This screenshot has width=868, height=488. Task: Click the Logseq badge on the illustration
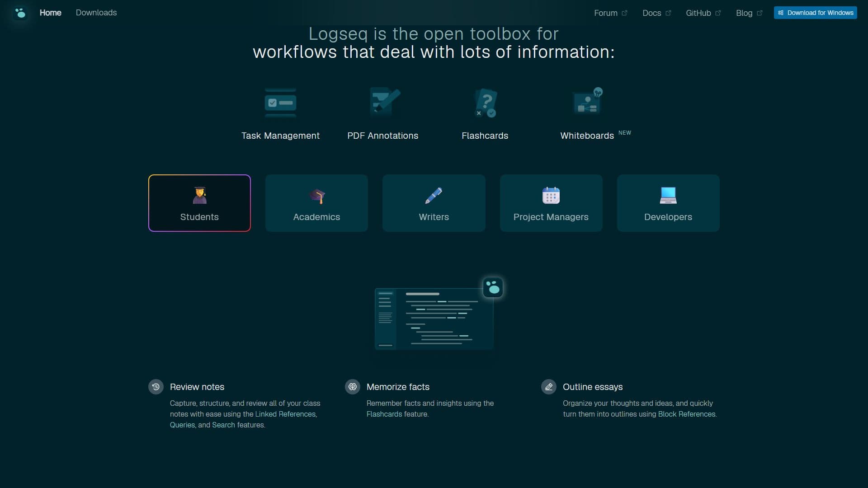(493, 287)
